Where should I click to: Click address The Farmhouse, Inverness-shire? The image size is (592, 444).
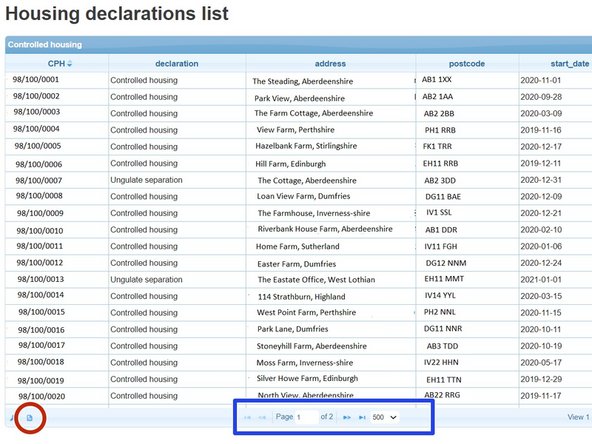click(314, 213)
